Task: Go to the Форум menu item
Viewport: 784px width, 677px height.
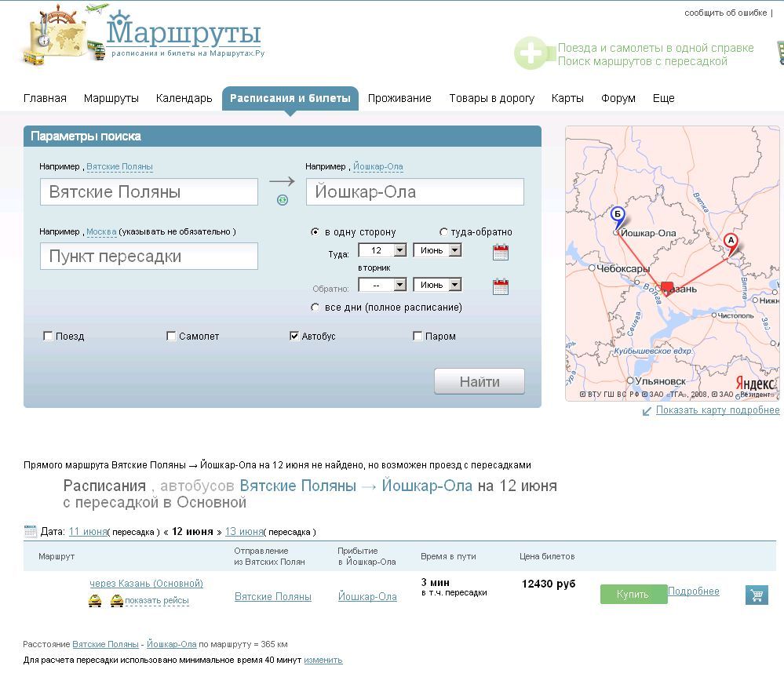Action: point(618,98)
